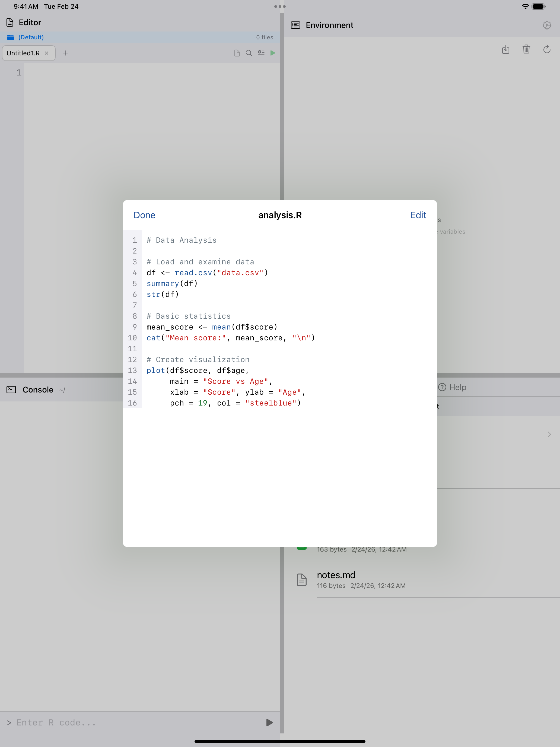Expand the file entry chevron in Files panel
The height and width of the screenshot is (747, 560).
[x=549, y=434]
